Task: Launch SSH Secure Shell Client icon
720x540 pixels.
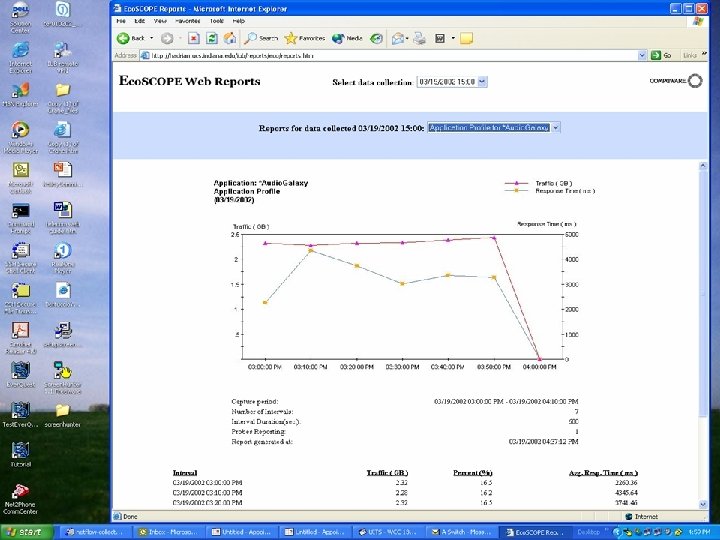Action: click(21, 258)
